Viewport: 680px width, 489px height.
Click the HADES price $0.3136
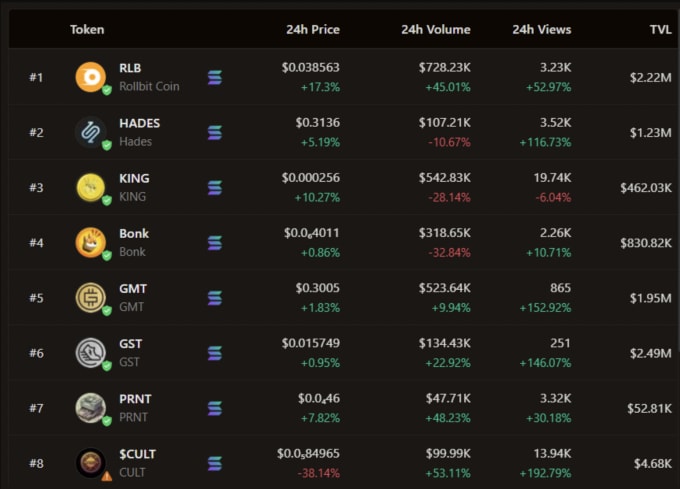318,123
